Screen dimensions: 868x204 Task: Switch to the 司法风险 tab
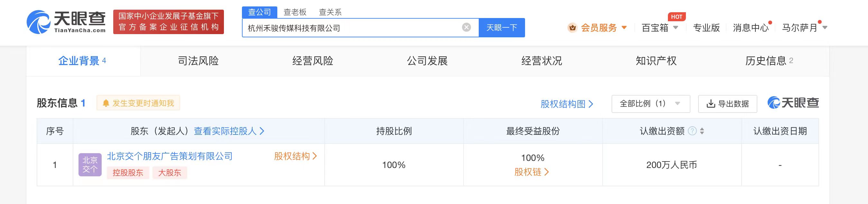pyautogui.click(x=198, y=61)
